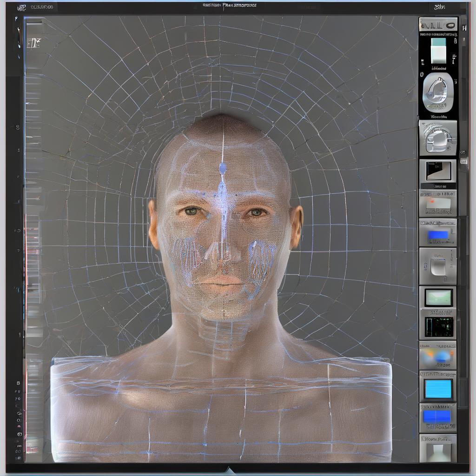
Task: Click the title text in top bar
Action: tap(229, 6)
